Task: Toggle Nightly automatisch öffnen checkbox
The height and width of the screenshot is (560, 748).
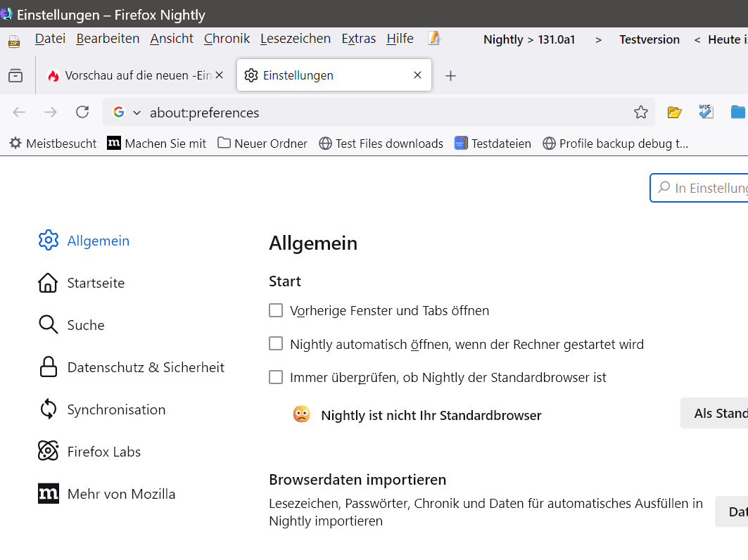Action: pyautogui.click(x=276, y=344)
